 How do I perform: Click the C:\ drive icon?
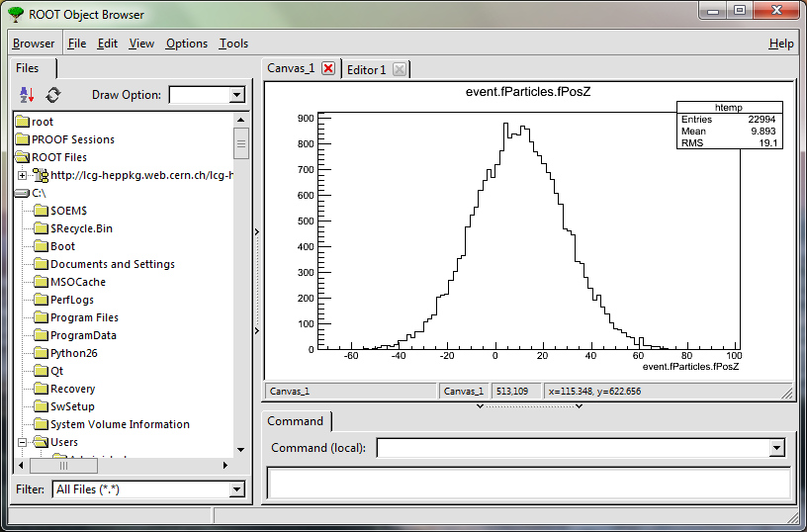tap(22, 193)
